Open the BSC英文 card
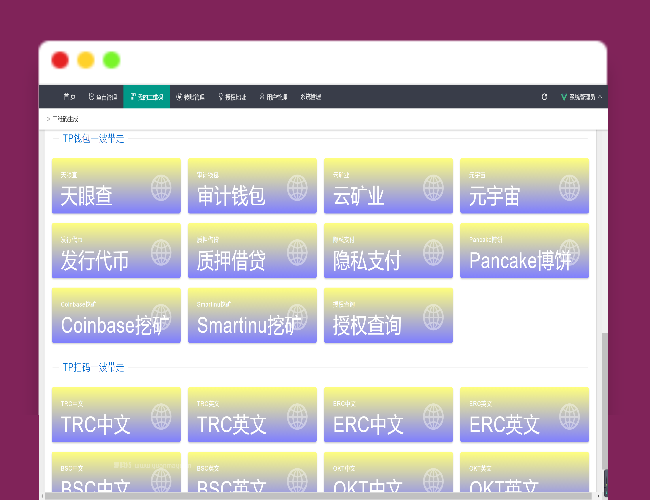650x500 pixels. (252, 472)
